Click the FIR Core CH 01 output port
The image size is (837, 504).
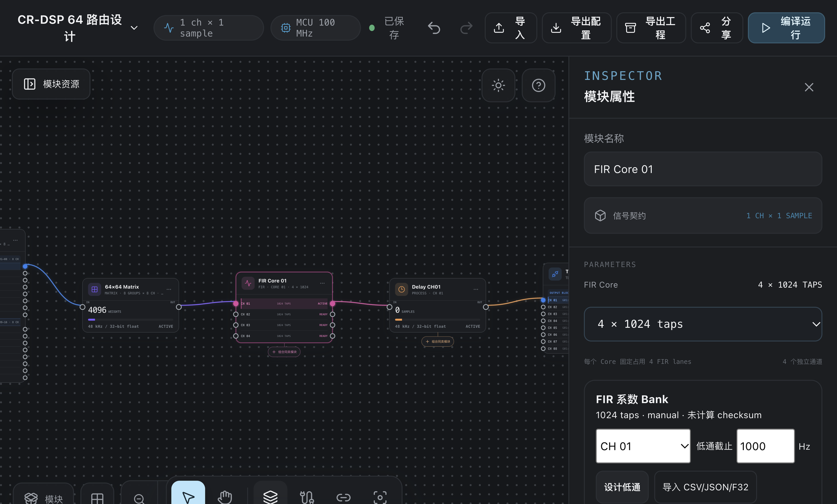(x=333, y=303)
